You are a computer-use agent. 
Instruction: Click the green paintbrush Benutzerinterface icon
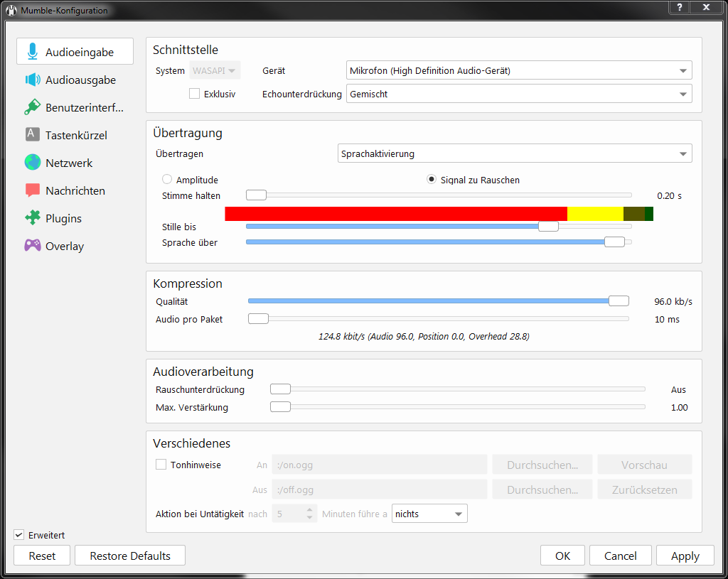pos(32,107)
